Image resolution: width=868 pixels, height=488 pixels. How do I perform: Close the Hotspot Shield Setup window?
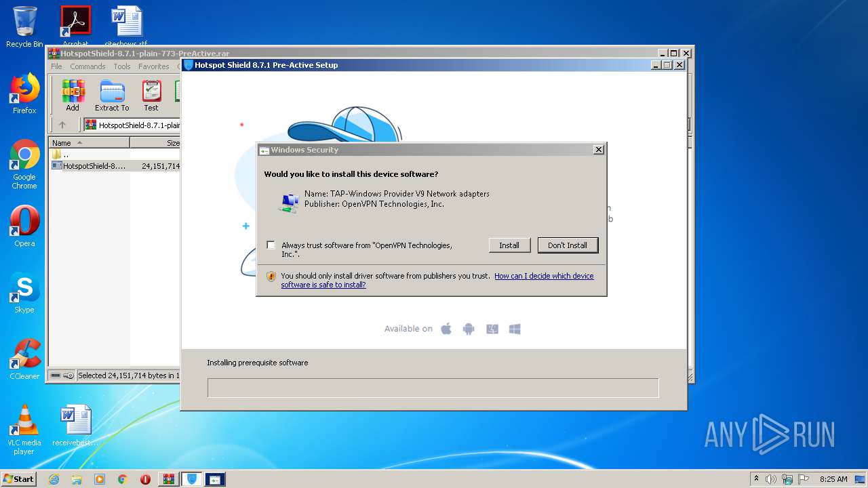(680, 65)
